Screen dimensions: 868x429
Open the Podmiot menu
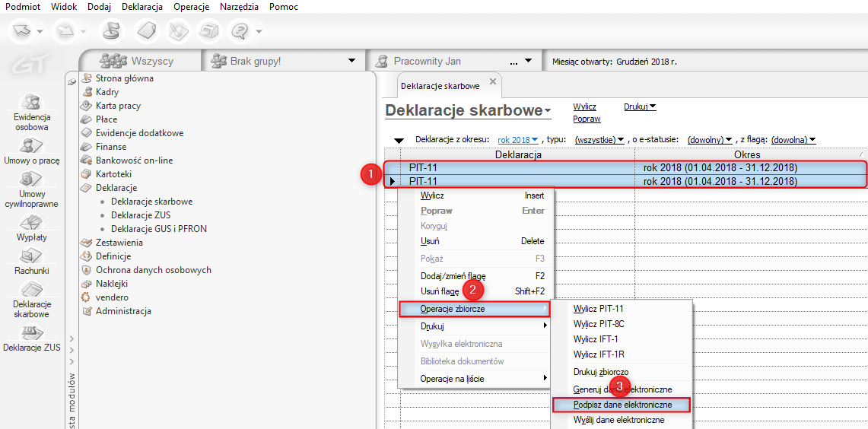pos(22,7)
